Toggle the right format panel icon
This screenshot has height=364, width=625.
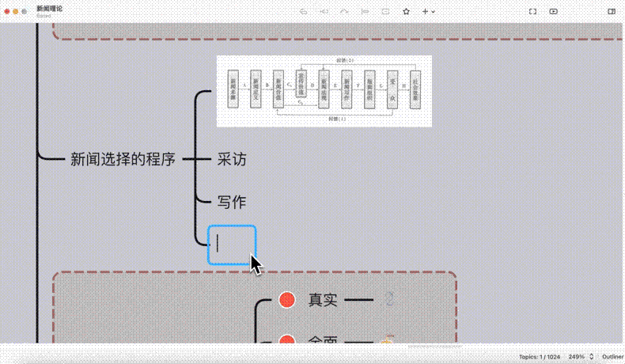click(612, 12)
